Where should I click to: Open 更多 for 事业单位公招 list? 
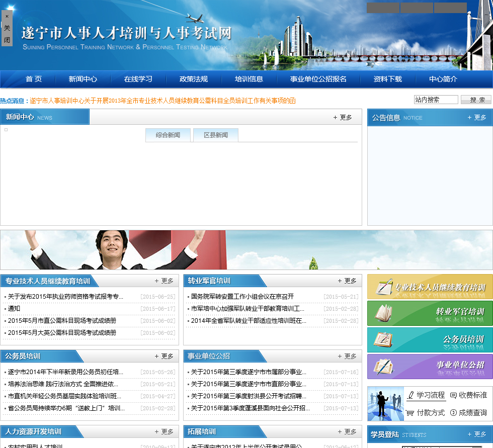point(347,356)
